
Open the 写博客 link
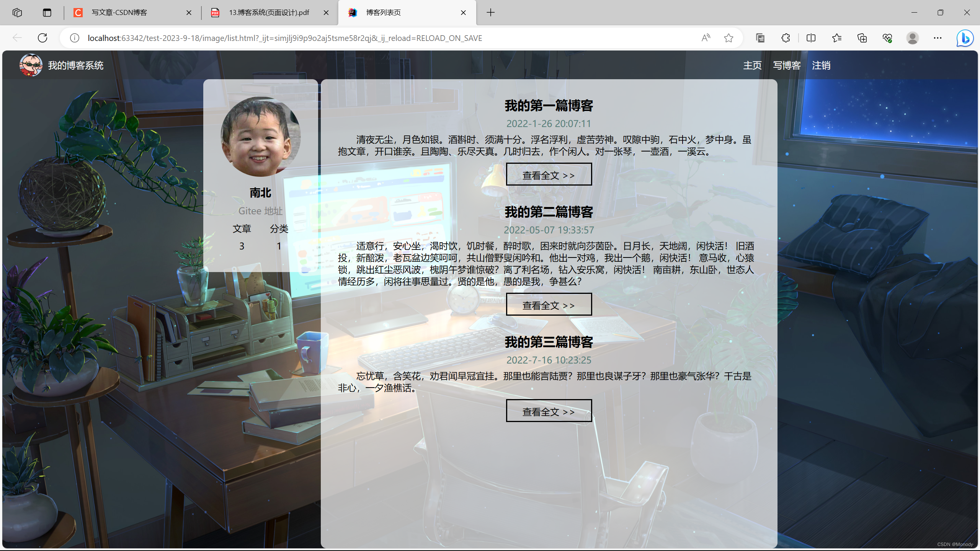click(787, 65)
